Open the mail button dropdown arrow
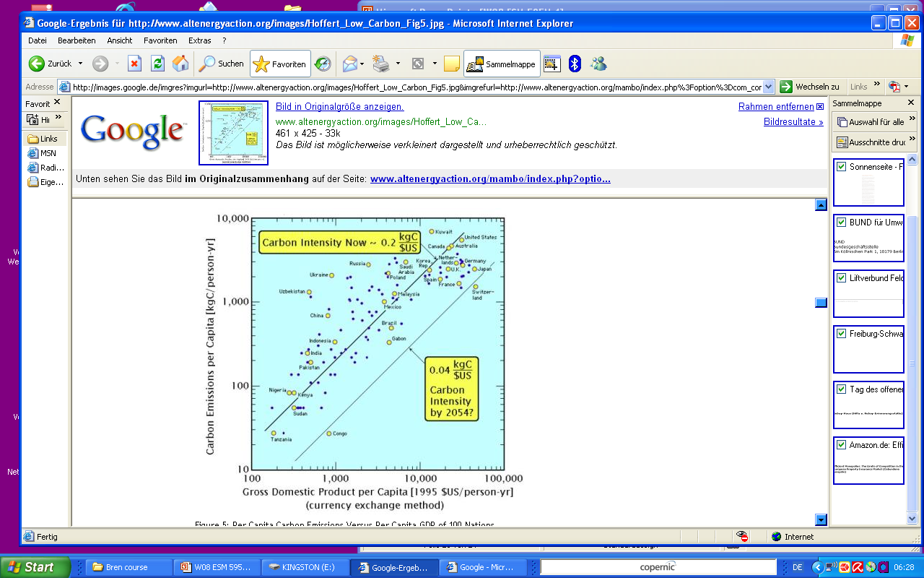This screenshot has width=924, height=578. point(362,64)
